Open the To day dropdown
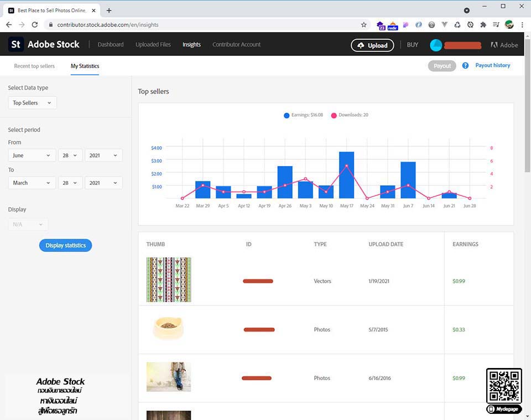 pos(70,183)
